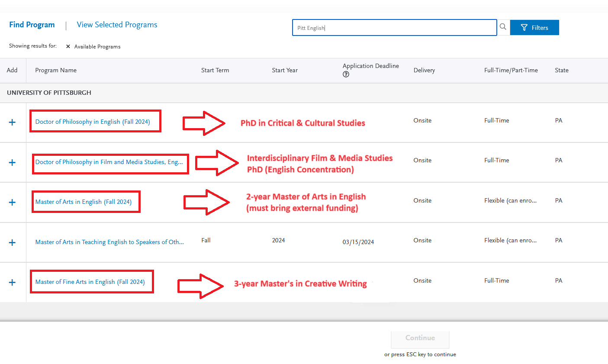Click Onsite cell in Teaching English row

tap(422, 240)
